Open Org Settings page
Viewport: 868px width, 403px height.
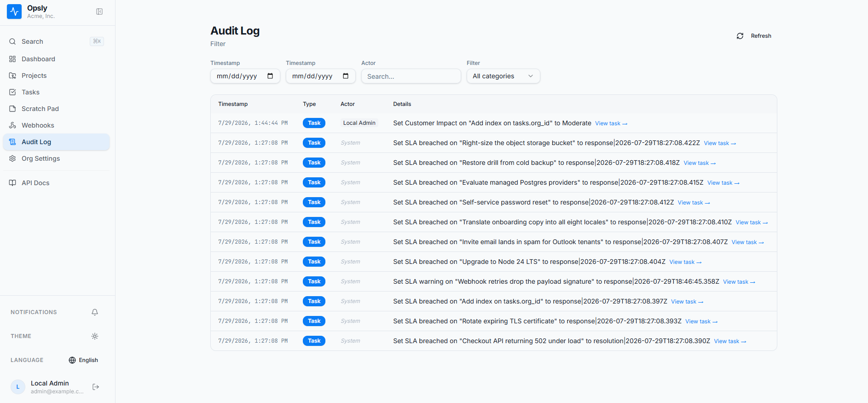(56, 158)
